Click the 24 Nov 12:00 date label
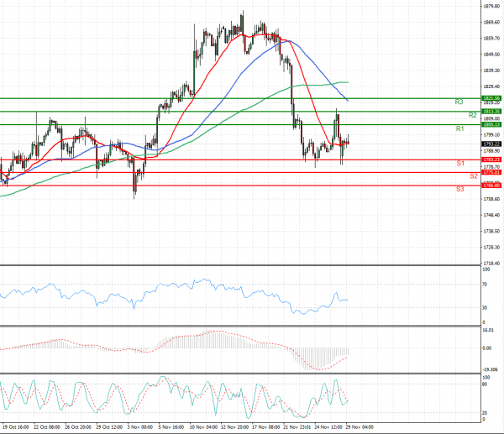Screen dimensions: 504x434 pyautogui.click(x=328, y=427)
